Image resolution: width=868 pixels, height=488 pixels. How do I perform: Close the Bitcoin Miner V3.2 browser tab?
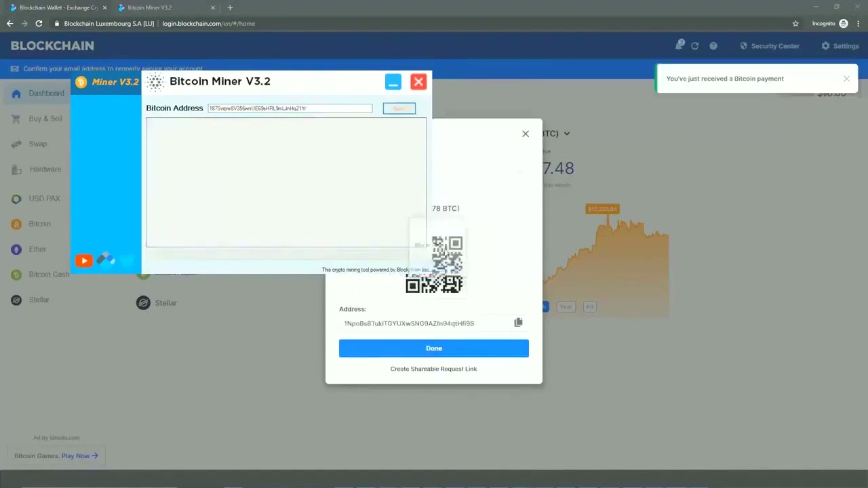coord(213,7)
